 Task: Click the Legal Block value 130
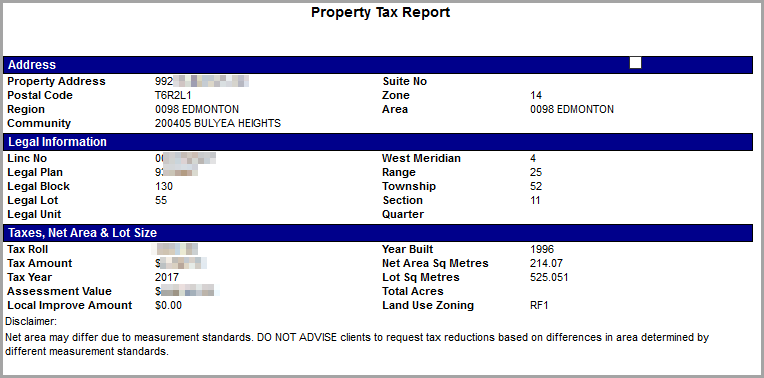click(164, 187)
